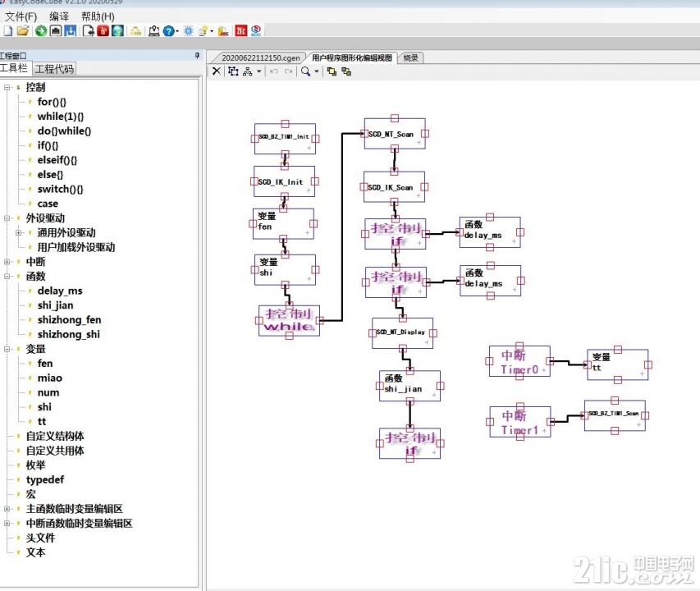
Task: Select the 用户程序图形化编辑视图 tab
Action: [x=352, y=58]
